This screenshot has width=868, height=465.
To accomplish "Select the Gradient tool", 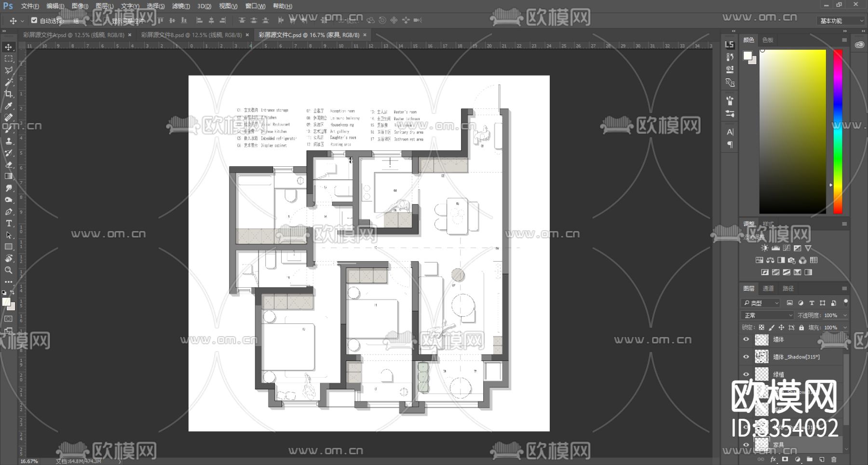I will click(9, 176).
